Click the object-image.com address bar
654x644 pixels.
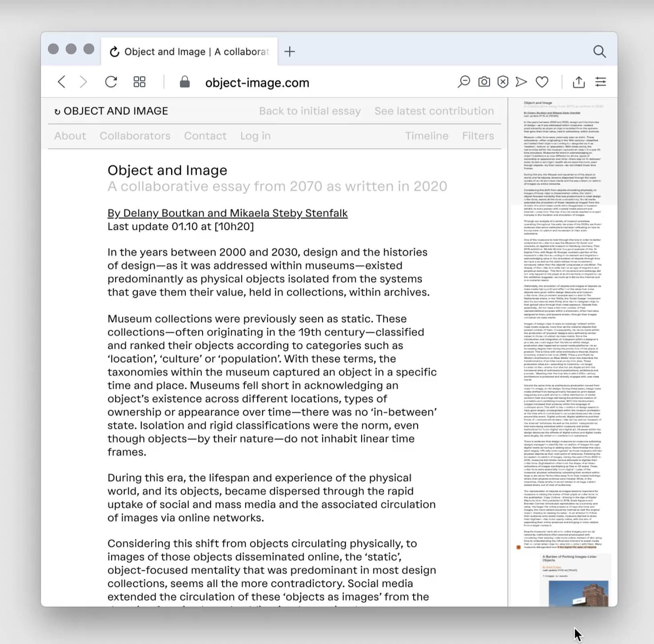[257, 83]
